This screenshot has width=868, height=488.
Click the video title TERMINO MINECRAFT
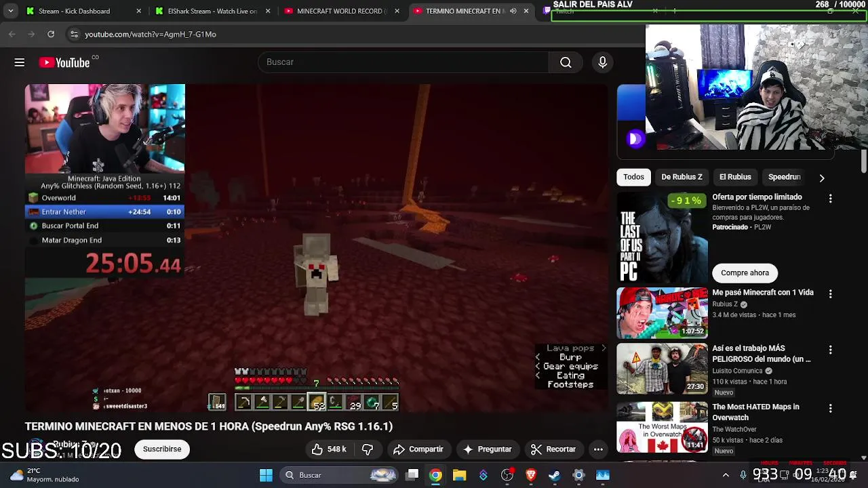tap(209, 426)
